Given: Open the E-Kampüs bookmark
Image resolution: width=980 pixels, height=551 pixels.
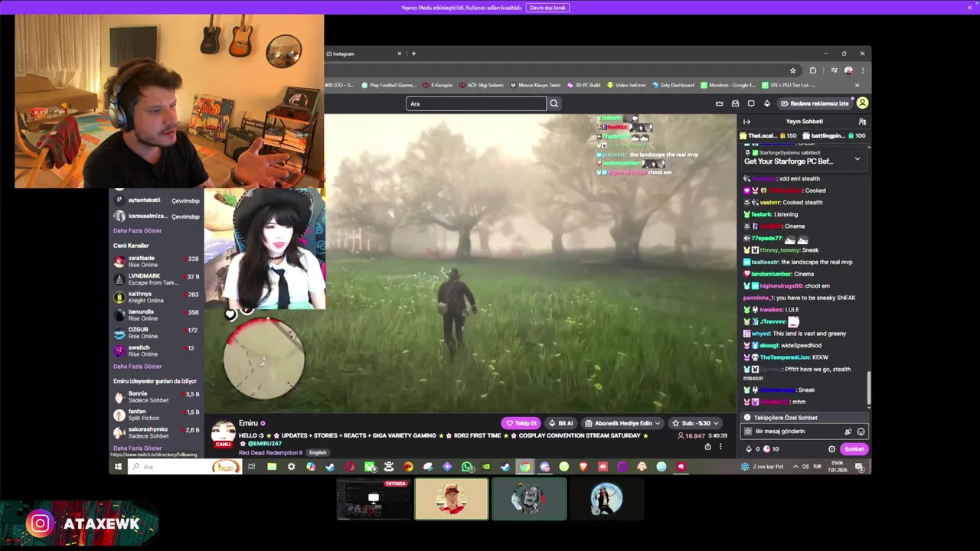Looking at the screenshot, I should (x=437, y=85).
